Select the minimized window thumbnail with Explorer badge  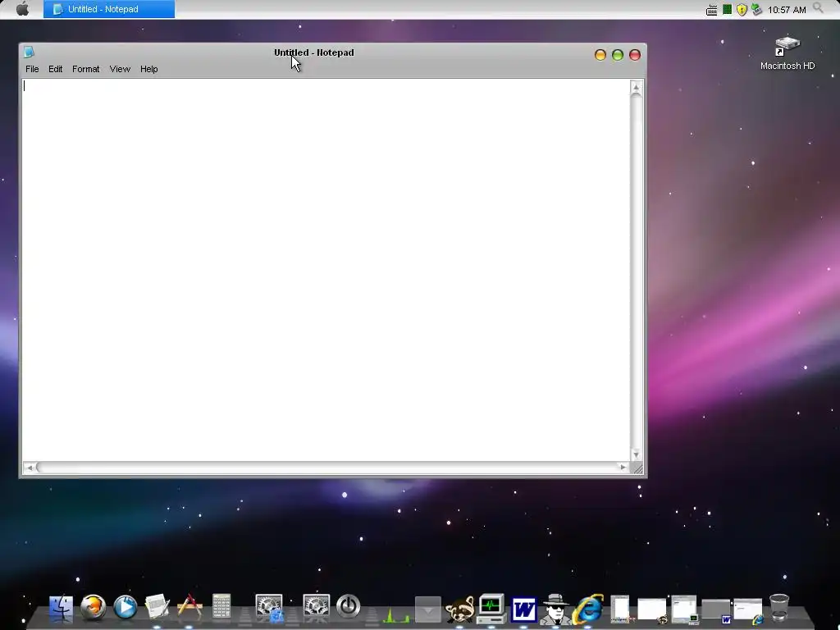(748, 611)
